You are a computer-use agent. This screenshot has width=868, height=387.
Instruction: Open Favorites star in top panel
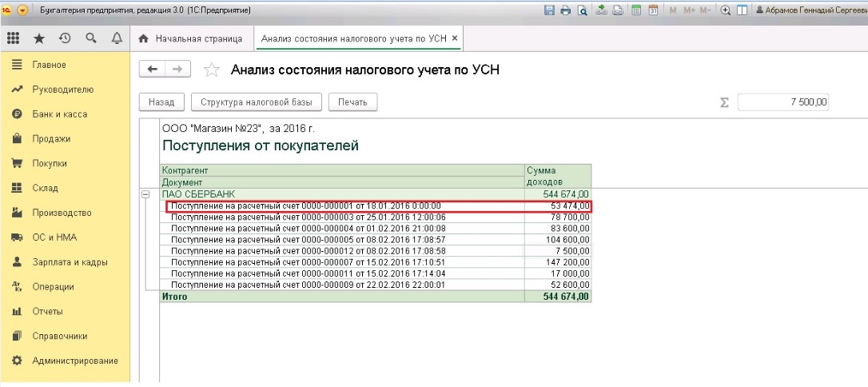tap(38, 38)
